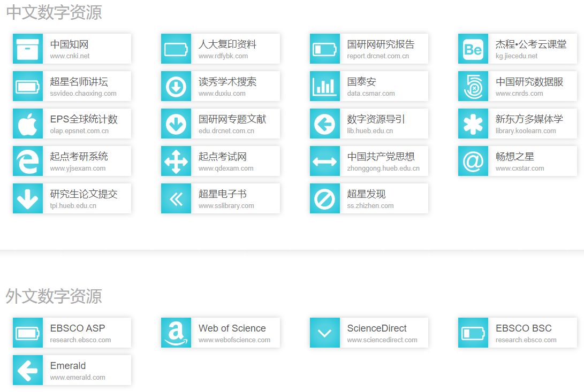
Task: Click the Amazon icon beside Web of Science
Action: [176, 333]
